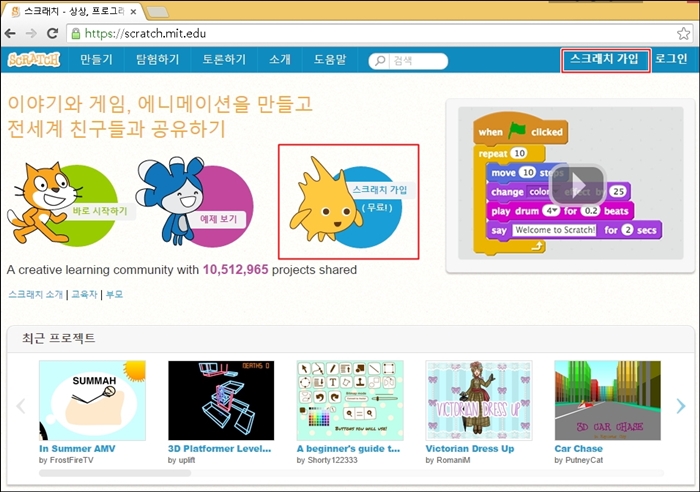Viewport: 700px width, 492px height.
Task: Click 스크래치 가입 in the top navbar
Action: click(x=605, y=59)
